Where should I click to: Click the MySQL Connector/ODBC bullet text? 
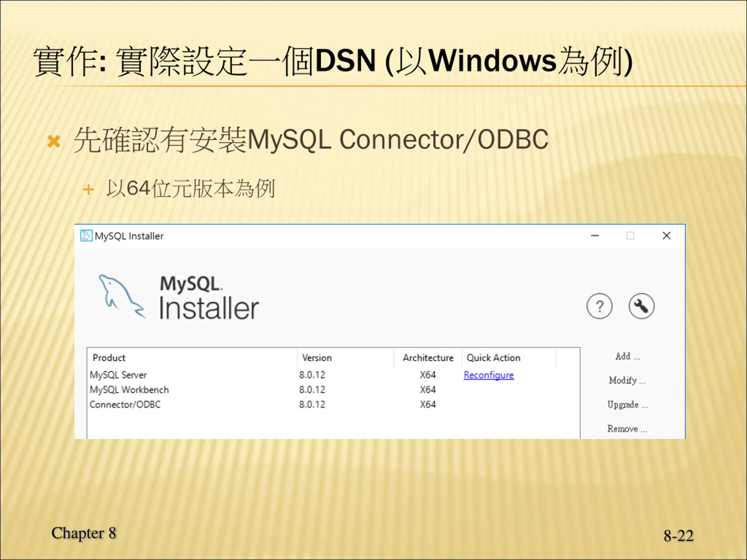311,139
